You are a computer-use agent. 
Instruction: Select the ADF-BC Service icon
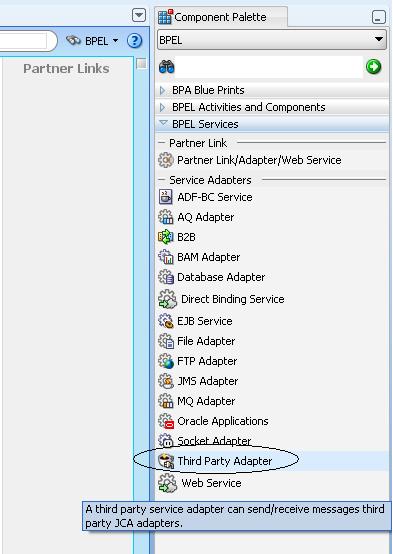(165, 197)
